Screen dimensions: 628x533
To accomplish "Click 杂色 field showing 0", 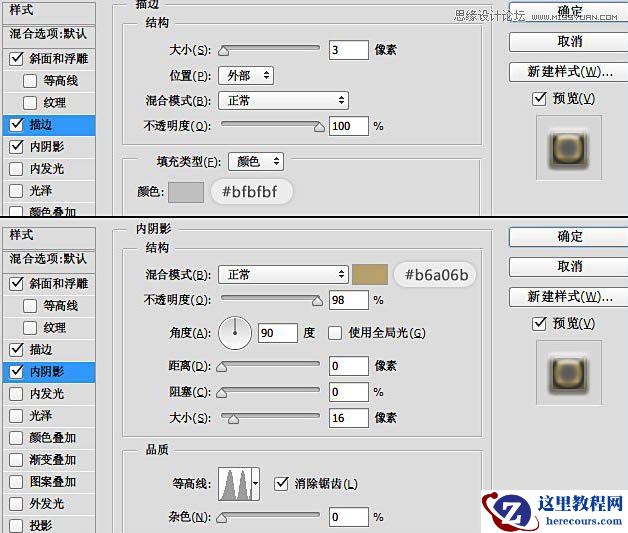I will point(348,517).
